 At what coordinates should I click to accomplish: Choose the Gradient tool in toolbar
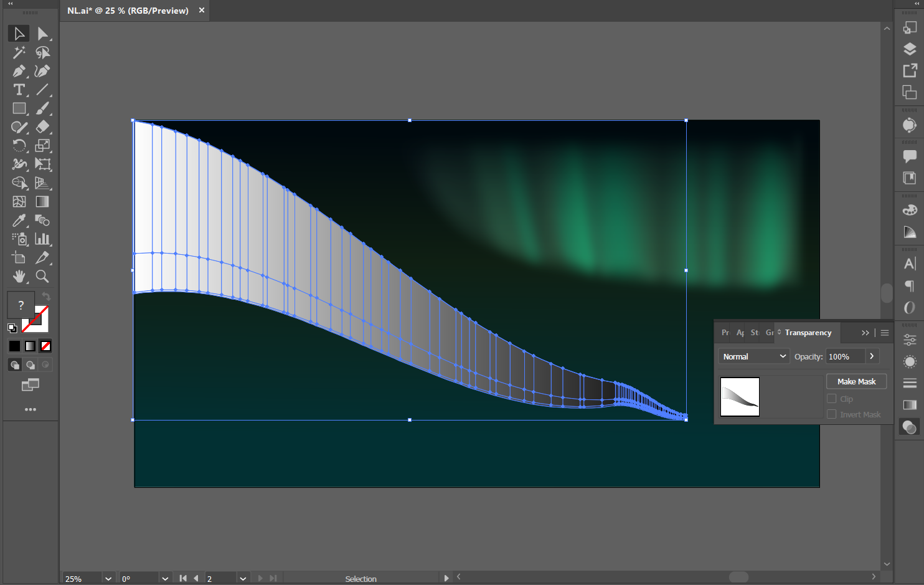click(x=42, y=202)
